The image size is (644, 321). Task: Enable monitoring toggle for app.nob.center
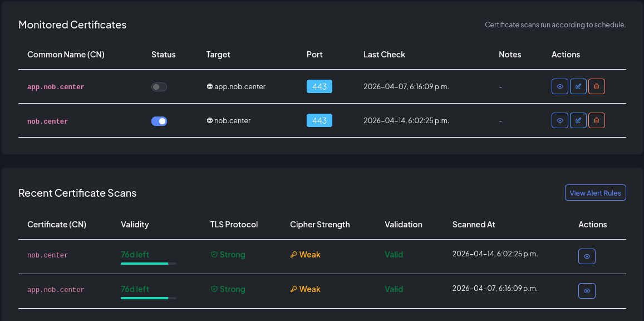[159, 87]
